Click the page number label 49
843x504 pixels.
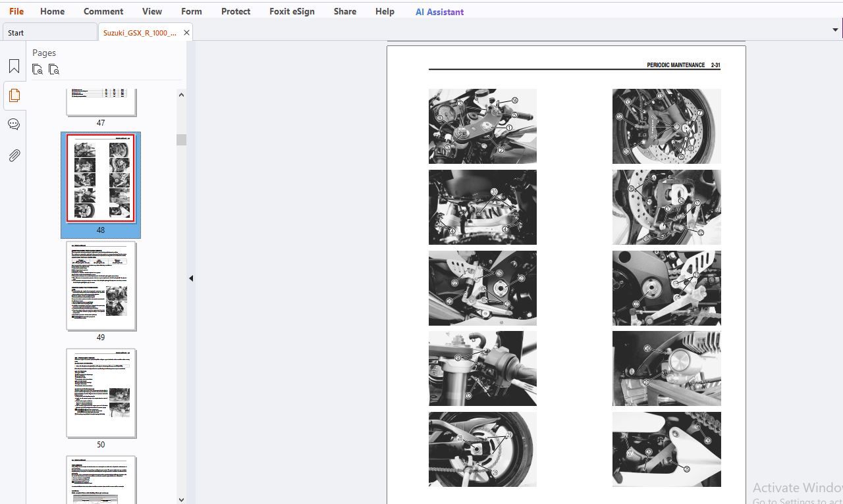click(101, 338)
